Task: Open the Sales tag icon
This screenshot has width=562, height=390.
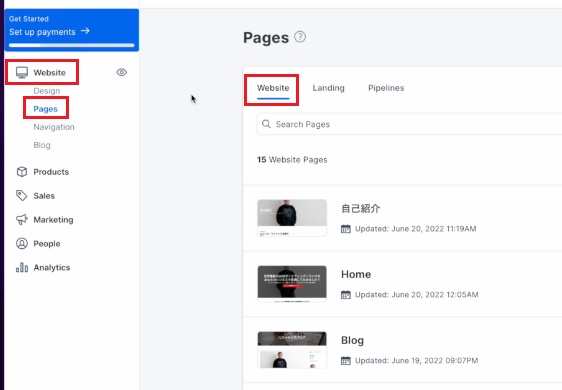Action: pyautogui.click(x=22, y=195)
